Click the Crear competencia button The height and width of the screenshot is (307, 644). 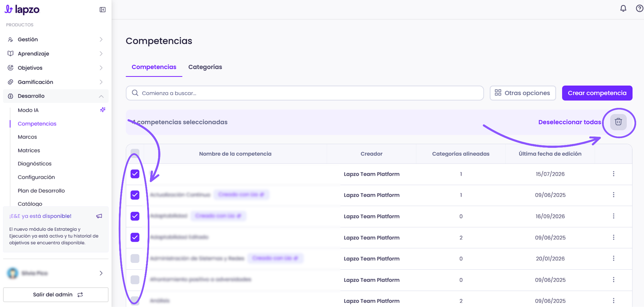(x=597, y=93)
